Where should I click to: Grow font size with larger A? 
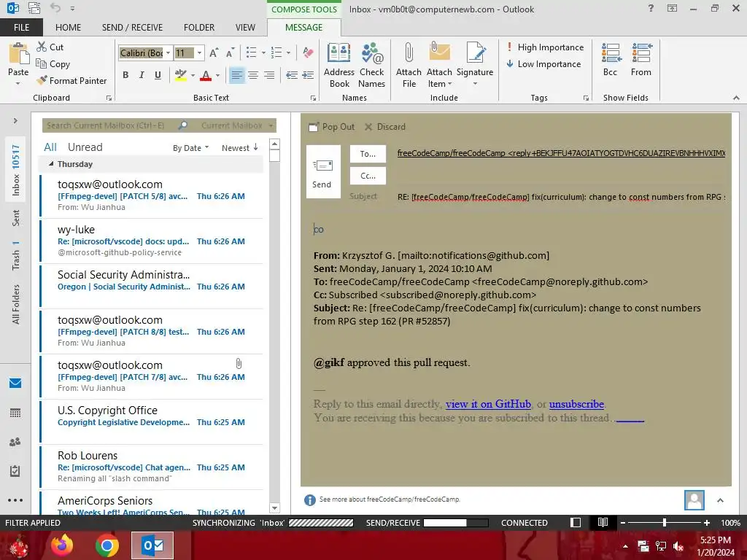click(214, 52)
